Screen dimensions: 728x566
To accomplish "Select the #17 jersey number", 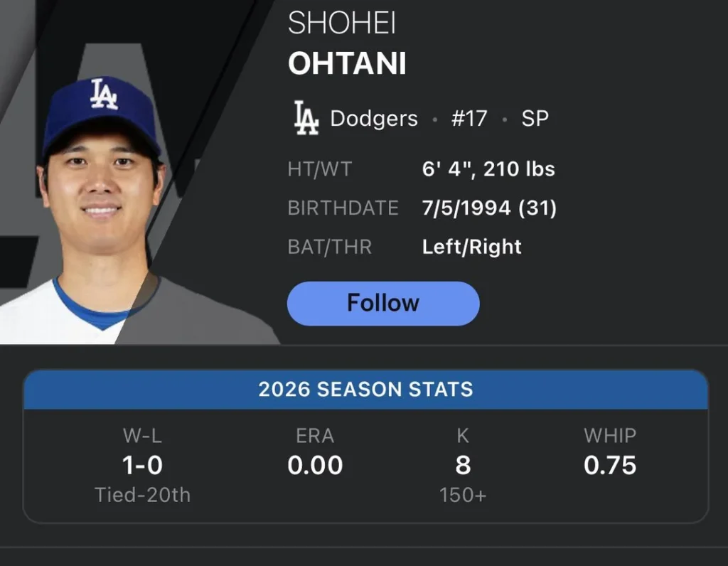I will (x=469, y=118).
